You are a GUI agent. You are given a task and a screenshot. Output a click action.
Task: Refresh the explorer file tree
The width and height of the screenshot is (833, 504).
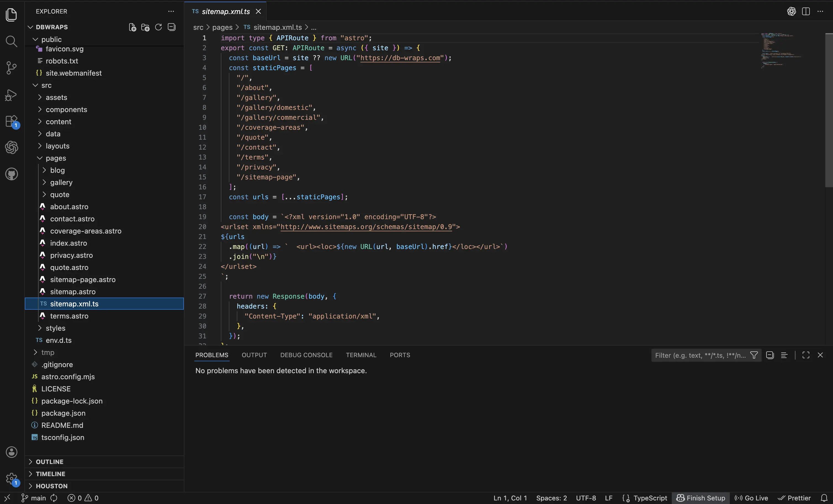click(x=158, y=27)
